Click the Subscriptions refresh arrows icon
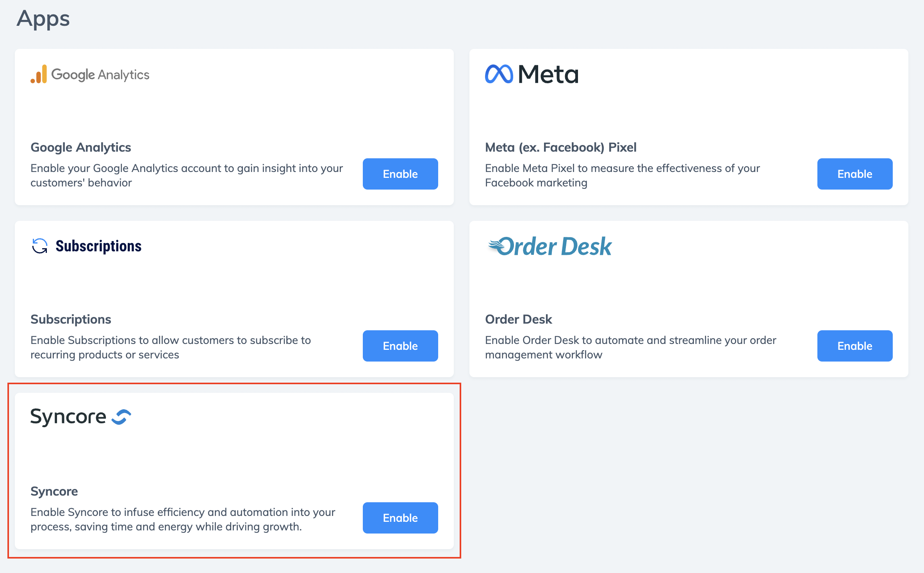 [x=39, y=246]
